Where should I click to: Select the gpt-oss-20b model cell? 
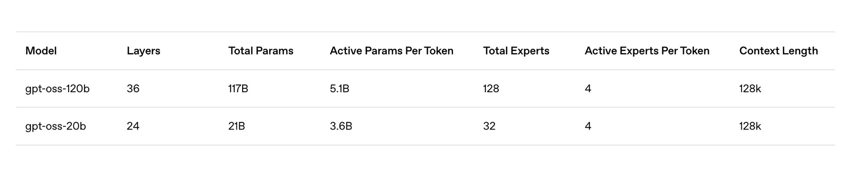(x=56, y=126)
